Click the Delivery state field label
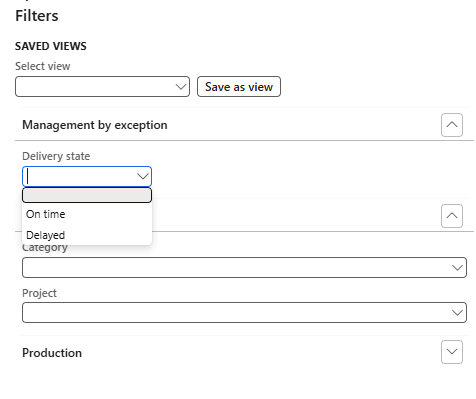The width and height of the screenshot is (476, 399). coord(56,156)
